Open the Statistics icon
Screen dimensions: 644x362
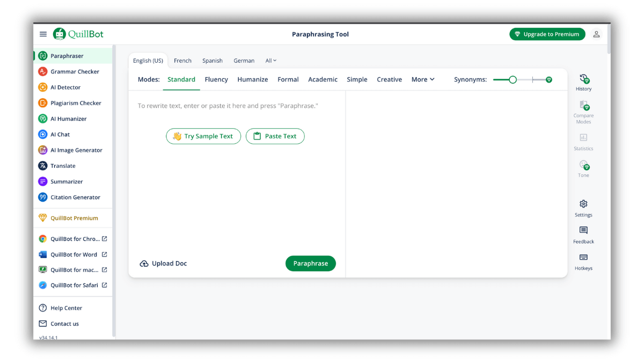[x=583, y=137]
